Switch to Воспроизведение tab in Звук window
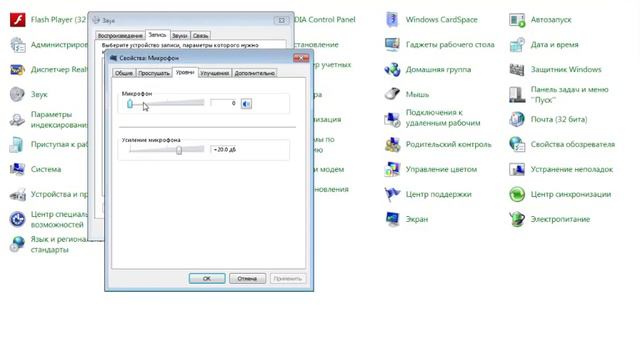The image size is (640, 360). pos(120,36)
